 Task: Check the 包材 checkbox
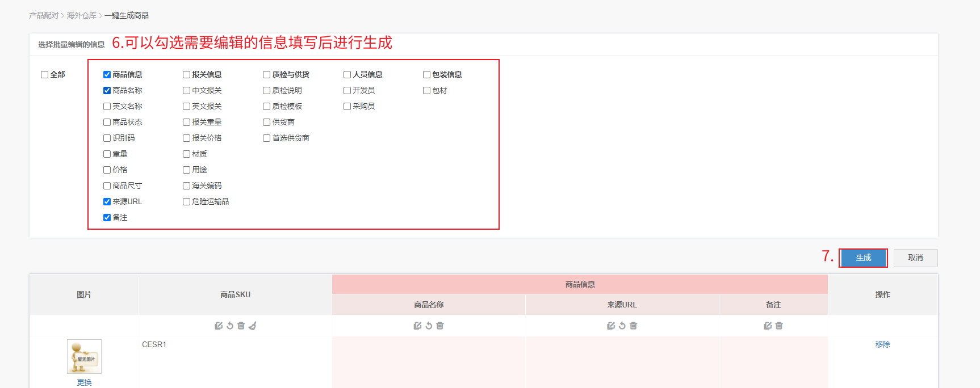(x=426, y=90)
